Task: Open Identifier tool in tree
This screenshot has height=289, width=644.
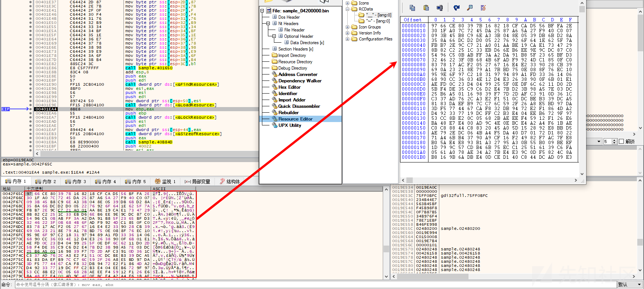Action: tap(287, 94)
